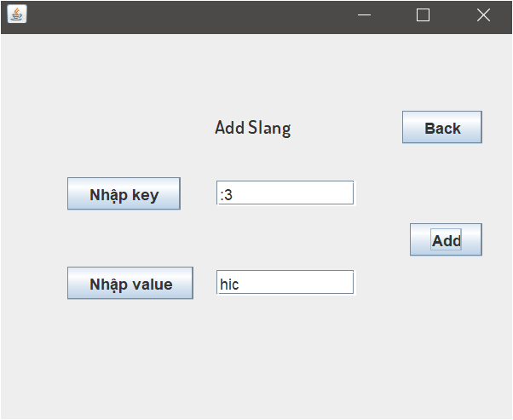Focus the key field containing ":3"
The height and width of the screenshot is (420, 513).
[285, 193]
